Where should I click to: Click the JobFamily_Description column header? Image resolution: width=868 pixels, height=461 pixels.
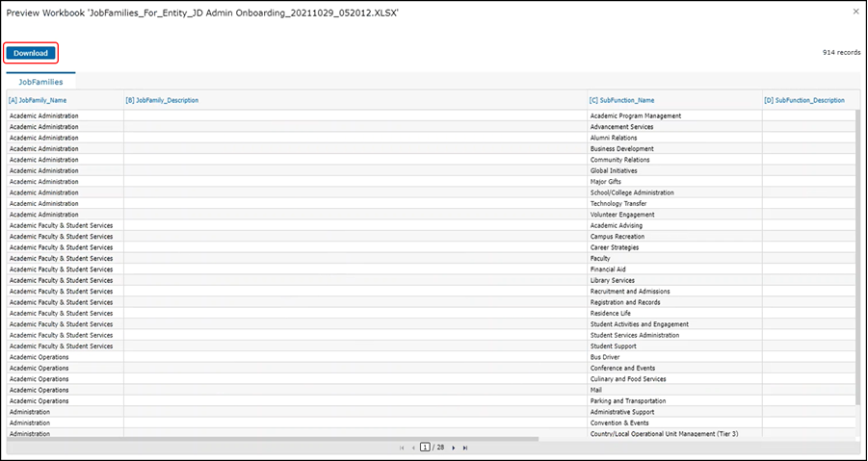(162, 100)
